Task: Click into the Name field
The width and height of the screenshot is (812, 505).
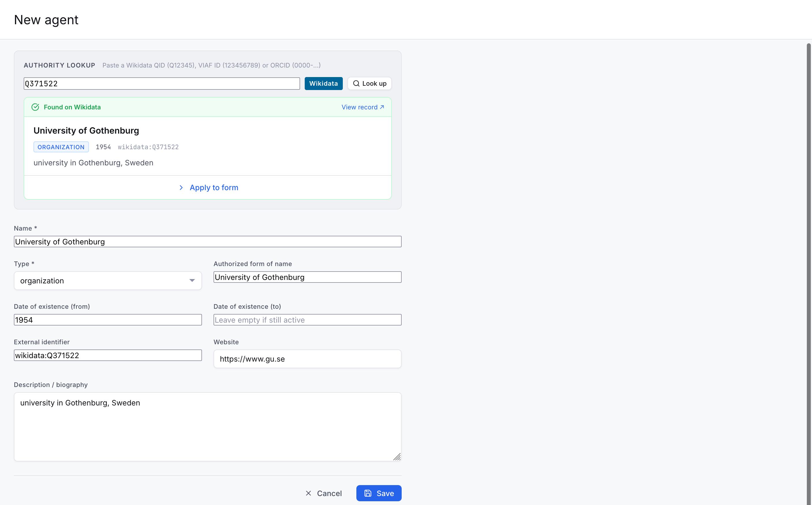Action: tap(208, 242)
